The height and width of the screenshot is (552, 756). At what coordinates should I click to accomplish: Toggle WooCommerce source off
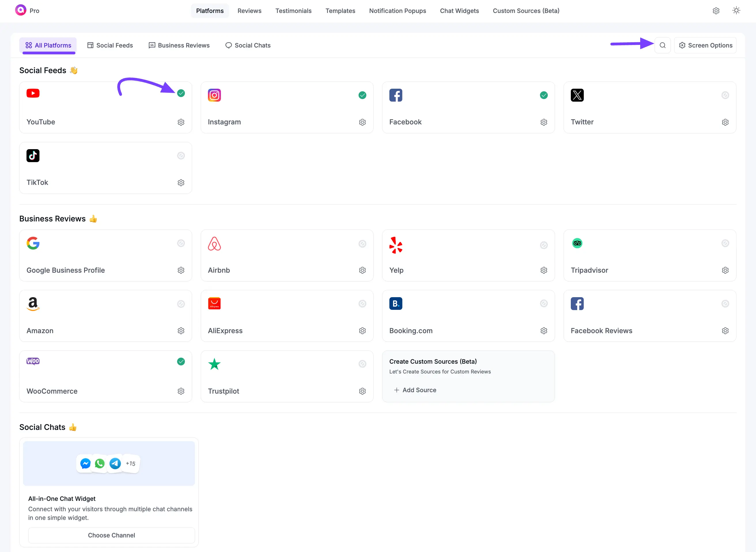pos(181,362)
